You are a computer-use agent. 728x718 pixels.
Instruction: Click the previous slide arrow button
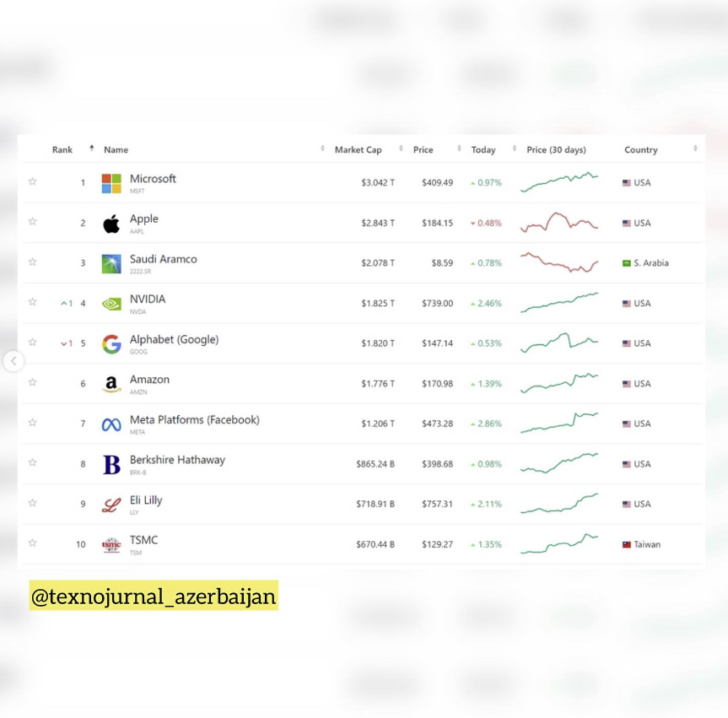13,361
